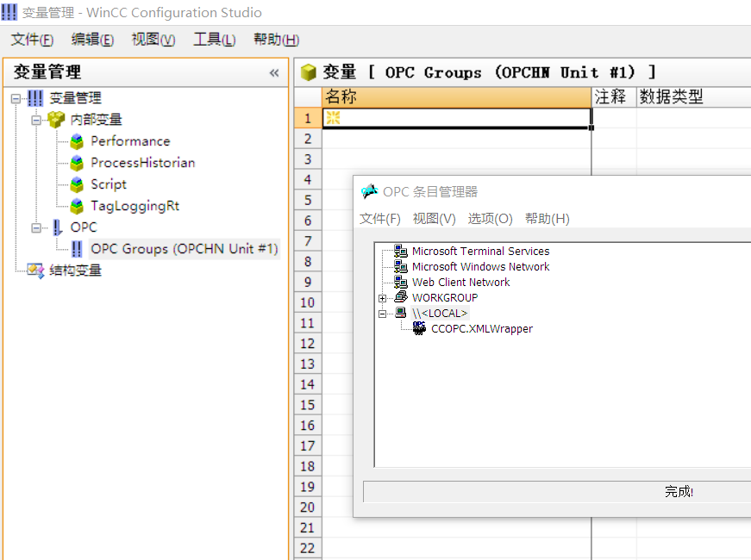Click the 变量管理 root node icon
The height and width of the screenshot is (560, 751).
[35, 98]
